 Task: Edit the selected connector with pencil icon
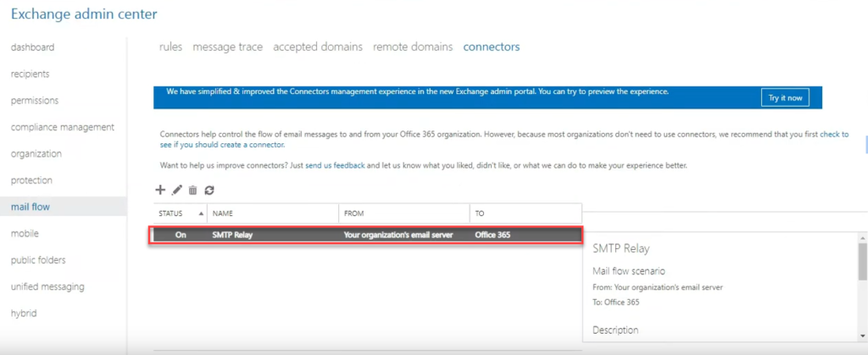tap(176, 191)
